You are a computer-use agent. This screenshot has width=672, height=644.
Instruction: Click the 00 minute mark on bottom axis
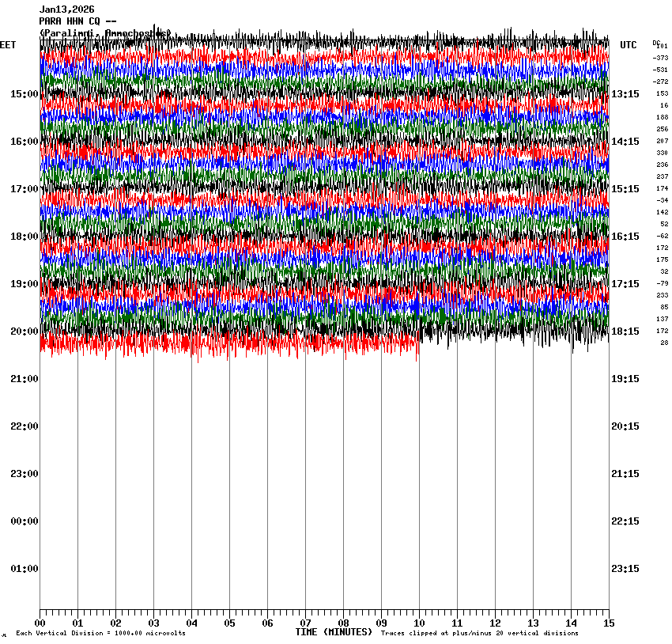pyautogui.click(x=40, y=623)
